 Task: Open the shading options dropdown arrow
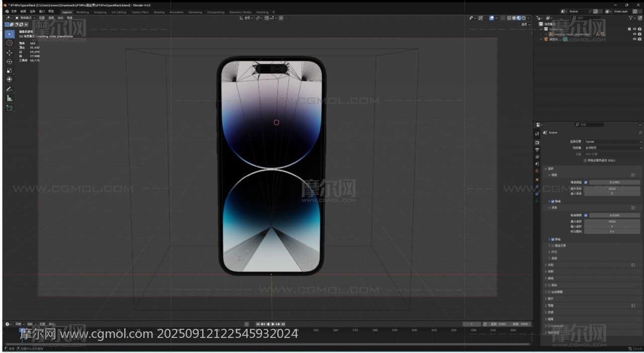coord(528,18)
